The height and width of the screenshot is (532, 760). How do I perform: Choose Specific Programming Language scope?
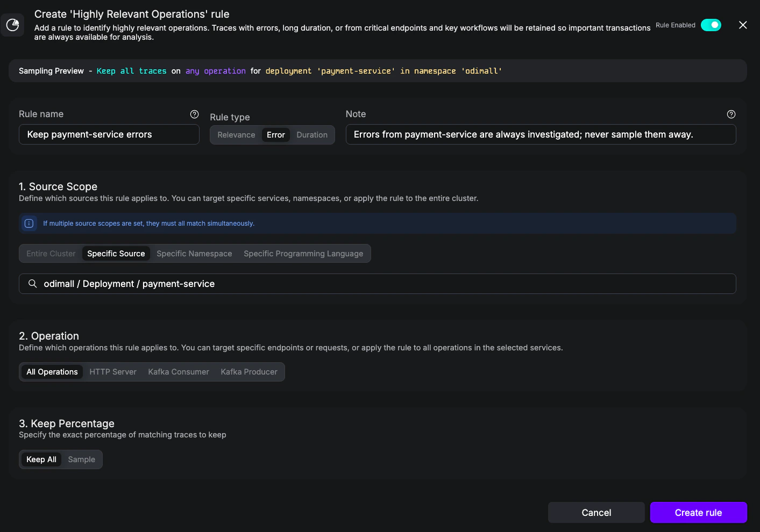[303, 254]
